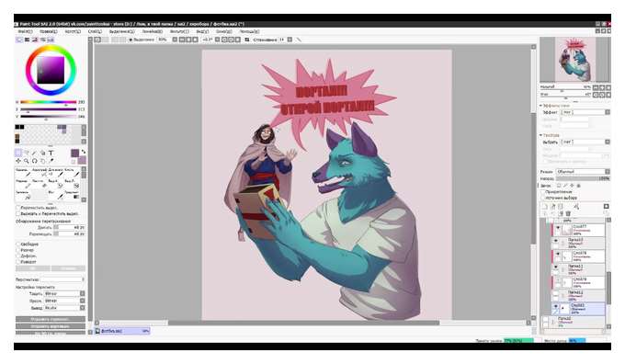
Task: Choose the Ластик eraser tool
Action: click(x=39, y=184)
